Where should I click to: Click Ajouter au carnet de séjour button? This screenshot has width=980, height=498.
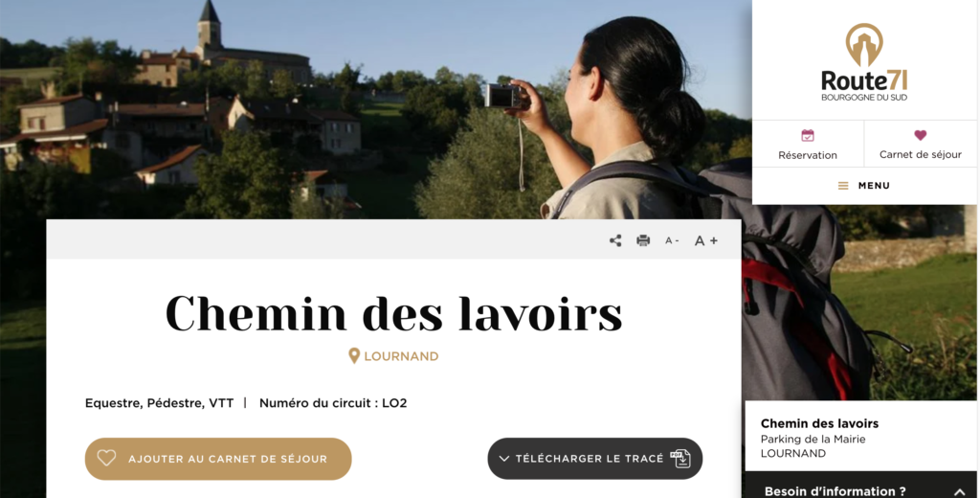(x=218, y=459)
